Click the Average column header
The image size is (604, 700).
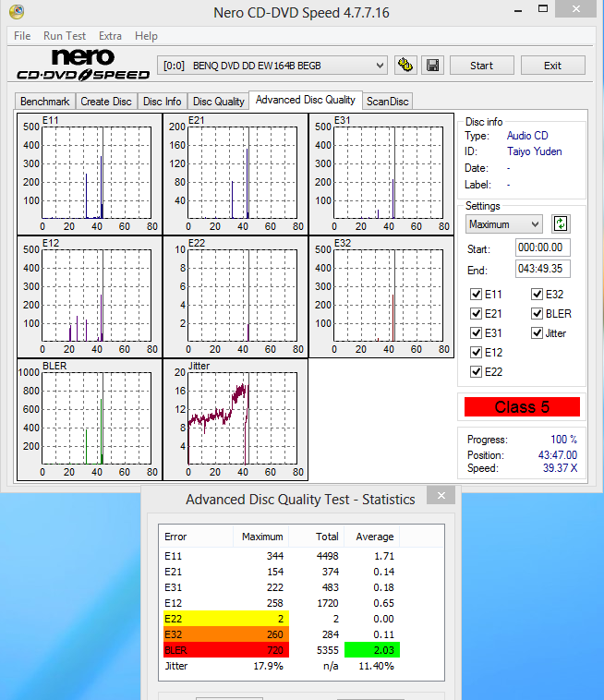coord(372,537)
